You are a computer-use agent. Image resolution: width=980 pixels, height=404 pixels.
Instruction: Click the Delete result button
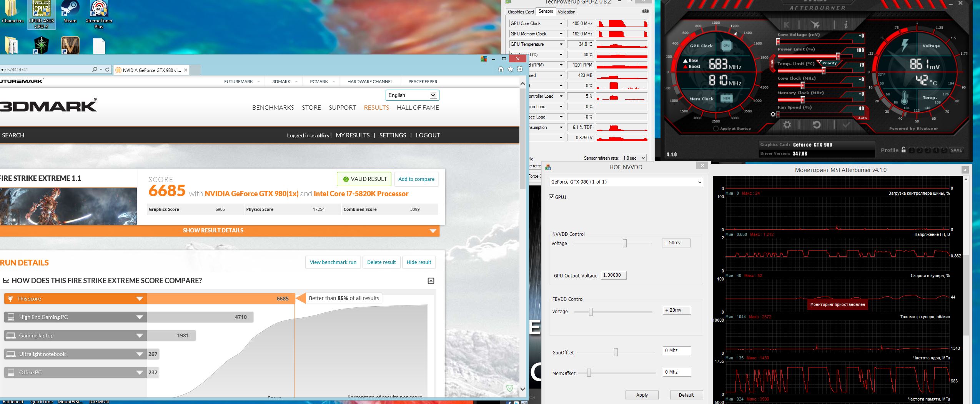(381, 262)
